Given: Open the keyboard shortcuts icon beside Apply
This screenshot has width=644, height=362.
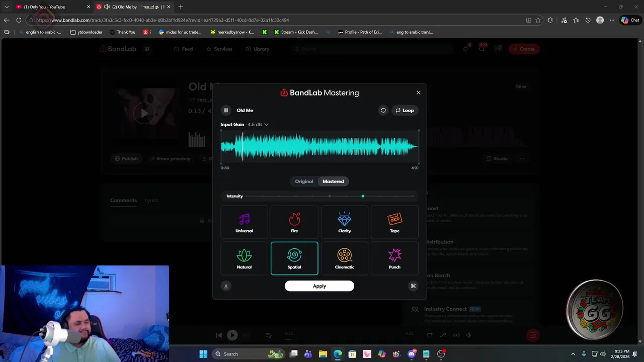Looking at the screenshot, I should tap(413, 286).
